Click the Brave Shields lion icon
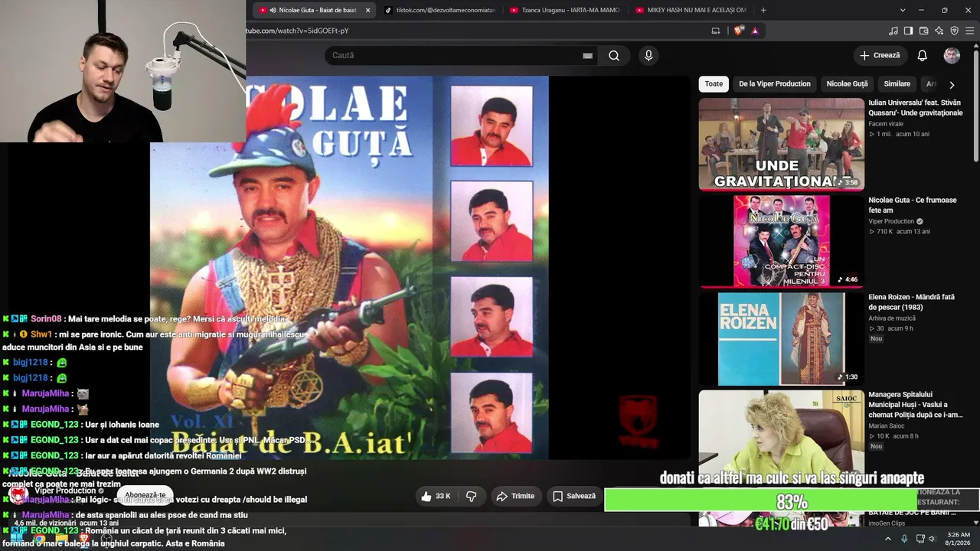 (x=738, y=31)
